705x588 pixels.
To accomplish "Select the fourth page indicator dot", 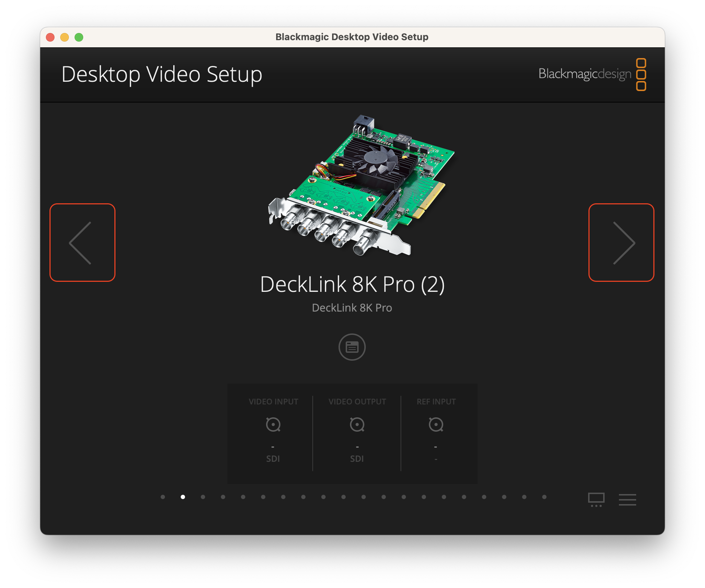I will point(223,497).
